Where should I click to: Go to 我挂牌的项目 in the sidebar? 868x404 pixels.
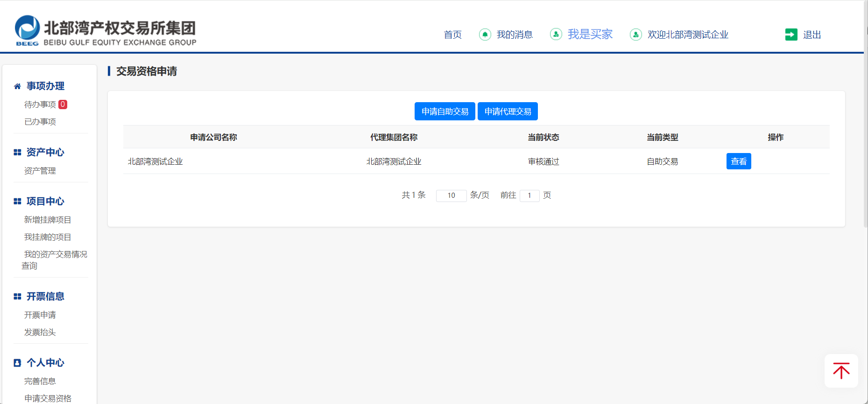48,237
